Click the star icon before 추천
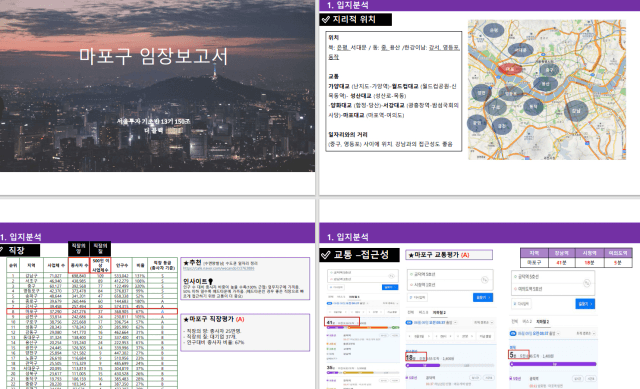This screenshot has height=389, width=640. click(186, 262)
